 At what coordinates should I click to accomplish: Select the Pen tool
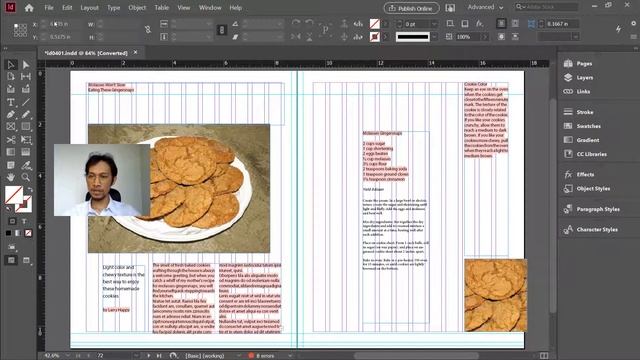pyautogui.click(x=11, y=115)
